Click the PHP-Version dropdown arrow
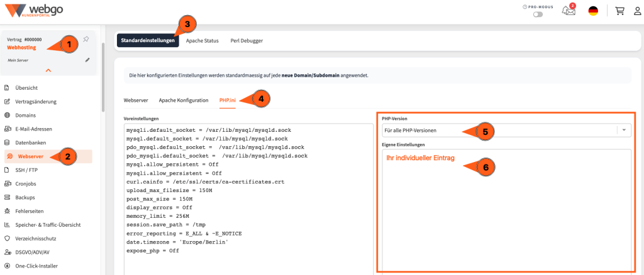The image size is (644, 275). 625,131
